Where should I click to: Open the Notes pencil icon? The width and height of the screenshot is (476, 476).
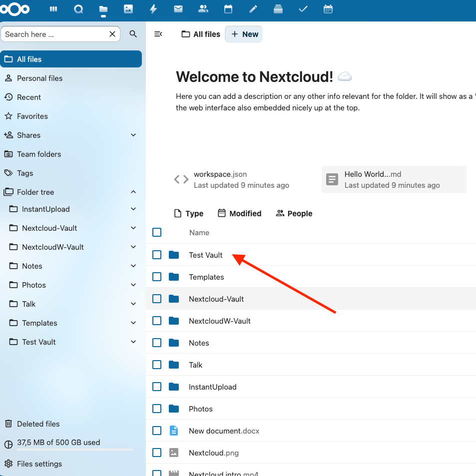253,9
